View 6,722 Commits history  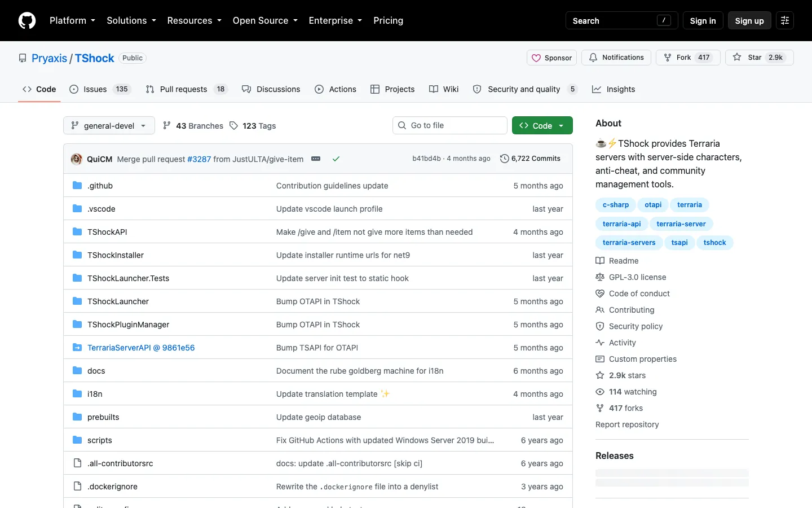[x=530, y=159]
